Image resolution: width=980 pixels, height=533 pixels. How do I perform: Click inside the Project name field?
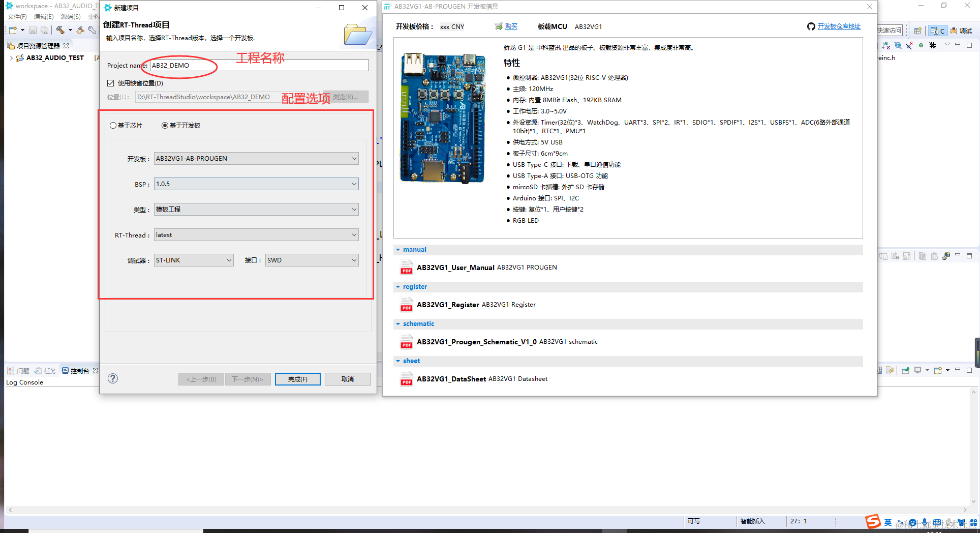click(x=259, y=66)
